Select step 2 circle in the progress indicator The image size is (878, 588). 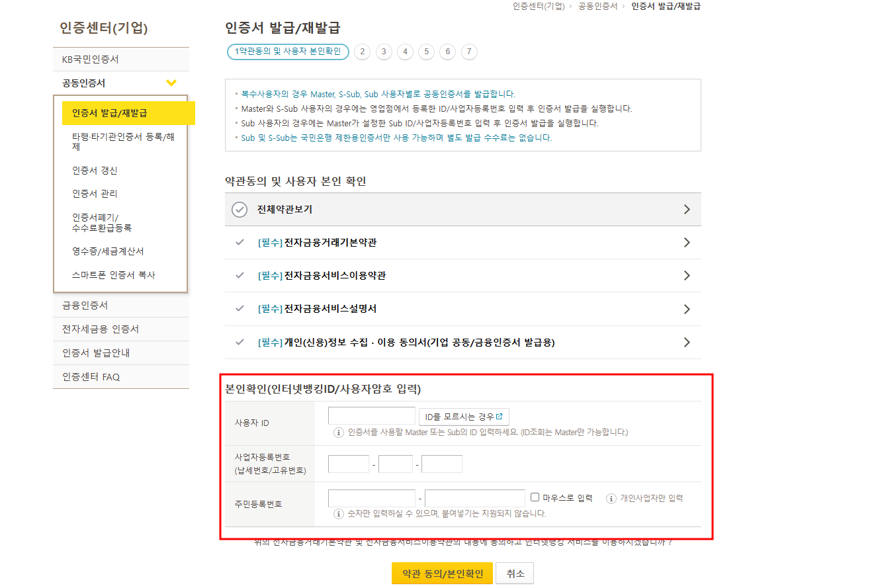[x=362, y=52]
